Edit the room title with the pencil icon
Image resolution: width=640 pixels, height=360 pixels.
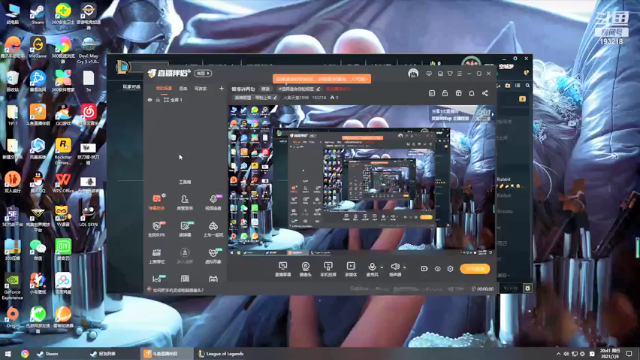(318, 89)
